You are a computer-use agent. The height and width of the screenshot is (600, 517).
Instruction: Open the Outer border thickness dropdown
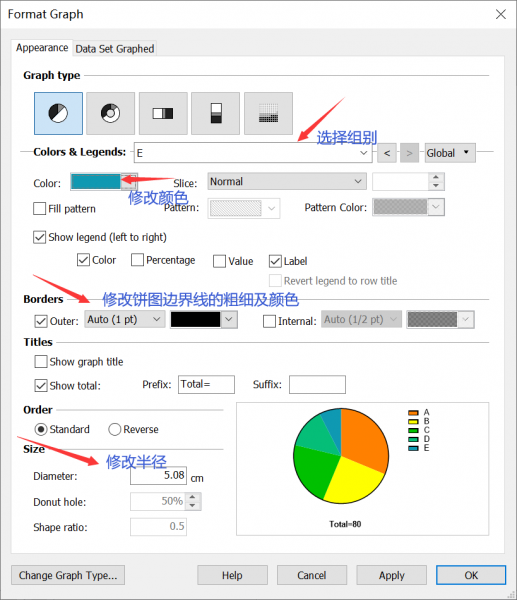tap(125, 320)
